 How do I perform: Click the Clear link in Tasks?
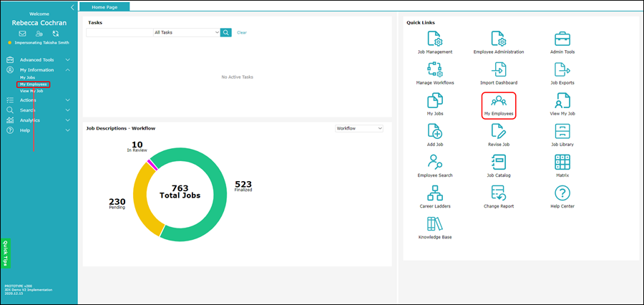242,32
